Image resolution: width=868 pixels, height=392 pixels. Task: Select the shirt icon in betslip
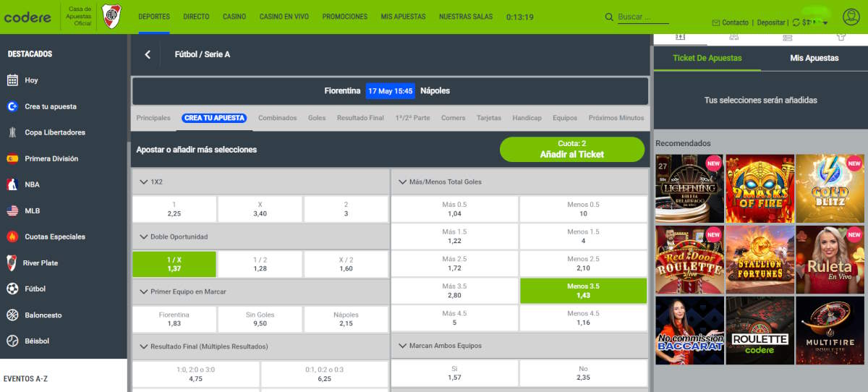[841, 36]
